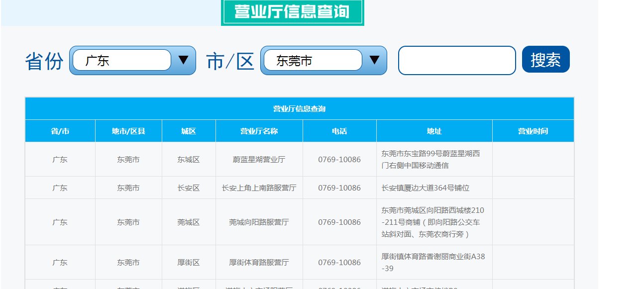
Task: Click the 长安上角上南路服营厅 entry
Action: pyautogui.click(x=258, y=188)
